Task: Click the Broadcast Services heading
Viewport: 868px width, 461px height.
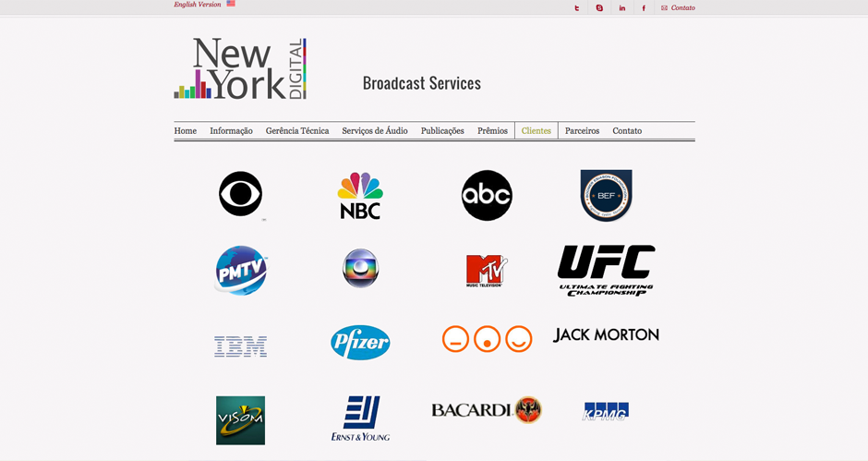Action: point(422,83)
